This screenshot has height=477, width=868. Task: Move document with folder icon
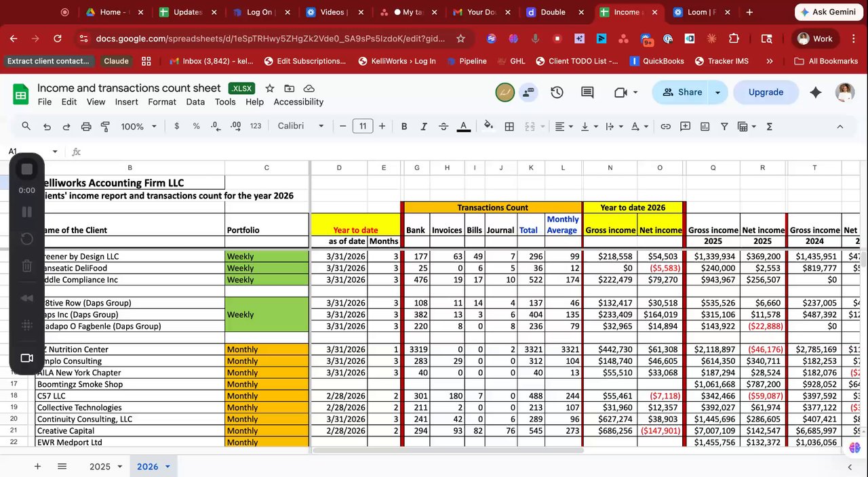pos(290,88)
